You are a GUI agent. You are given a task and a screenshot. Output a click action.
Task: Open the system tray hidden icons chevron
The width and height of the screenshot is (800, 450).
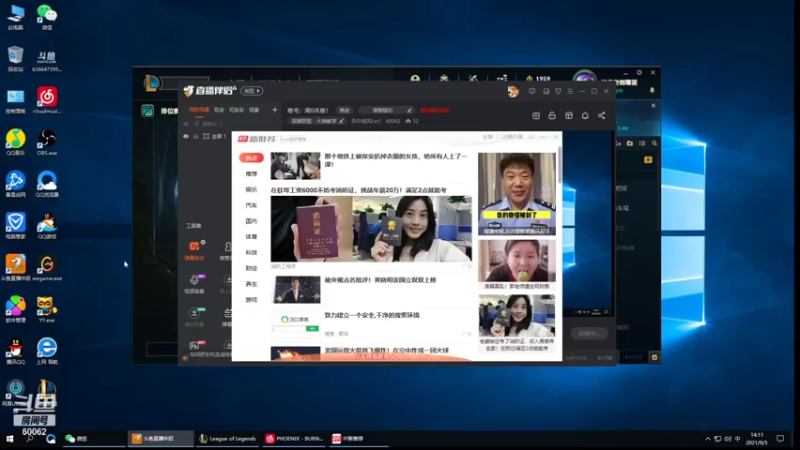pos(708,439)
